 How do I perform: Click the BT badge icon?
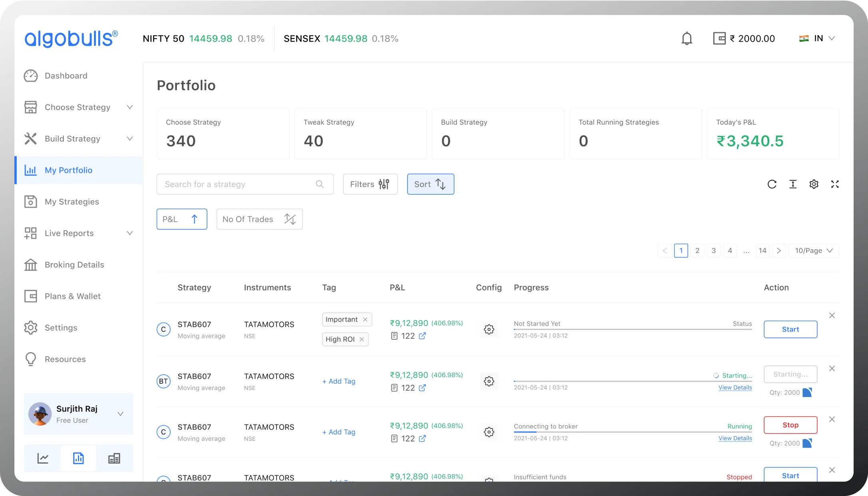point(163,382)
